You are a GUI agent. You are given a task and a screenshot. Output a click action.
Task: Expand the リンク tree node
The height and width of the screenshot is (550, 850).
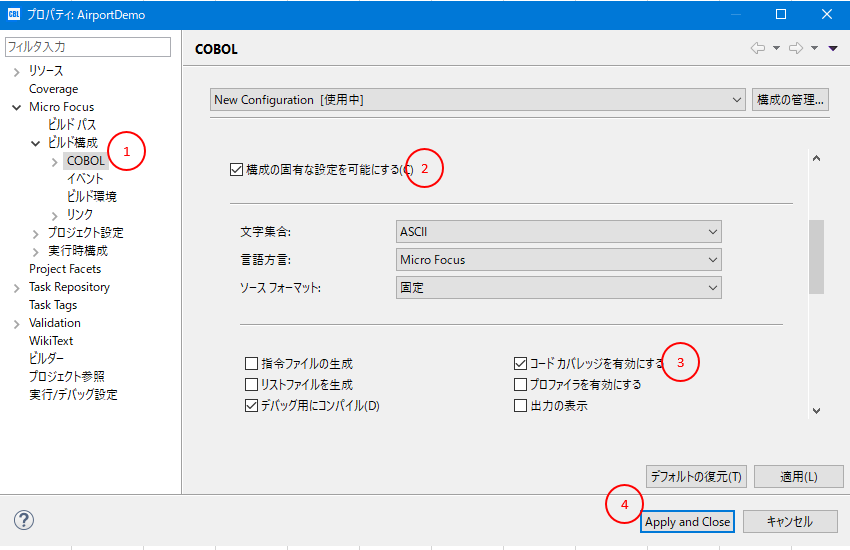[x=54, y=216]
